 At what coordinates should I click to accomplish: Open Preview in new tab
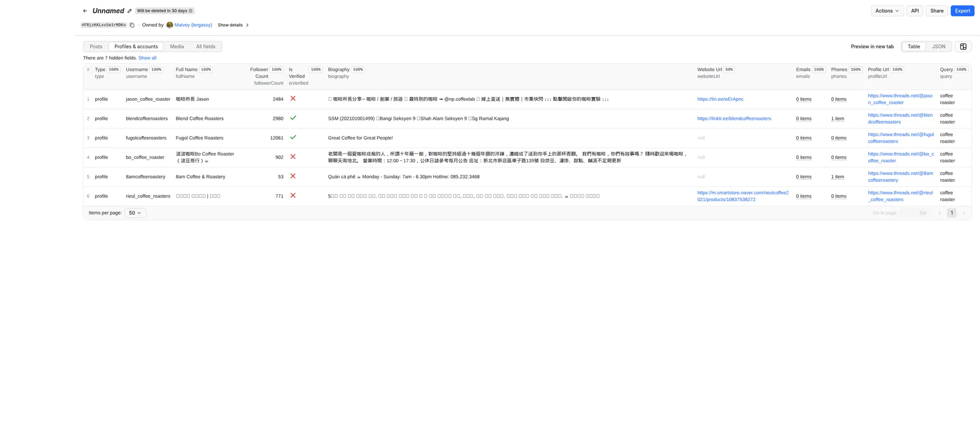click(x=872, y=47)
